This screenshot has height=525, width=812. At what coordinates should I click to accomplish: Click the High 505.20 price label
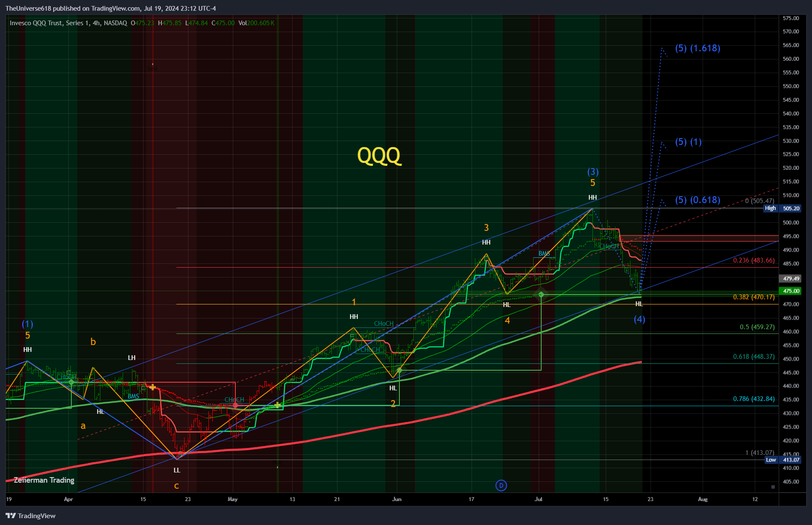[x=782, y=208]
